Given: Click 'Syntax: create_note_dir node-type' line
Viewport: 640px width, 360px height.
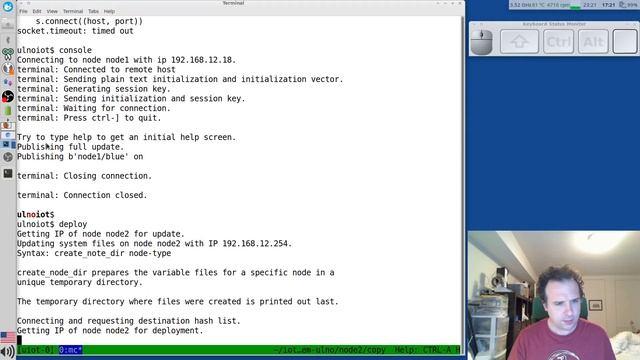Looking at the screenshot, I should click(x=94, y=253).
